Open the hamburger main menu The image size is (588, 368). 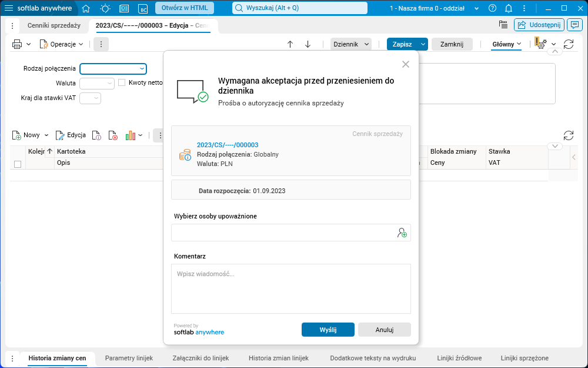pos(9,8)
